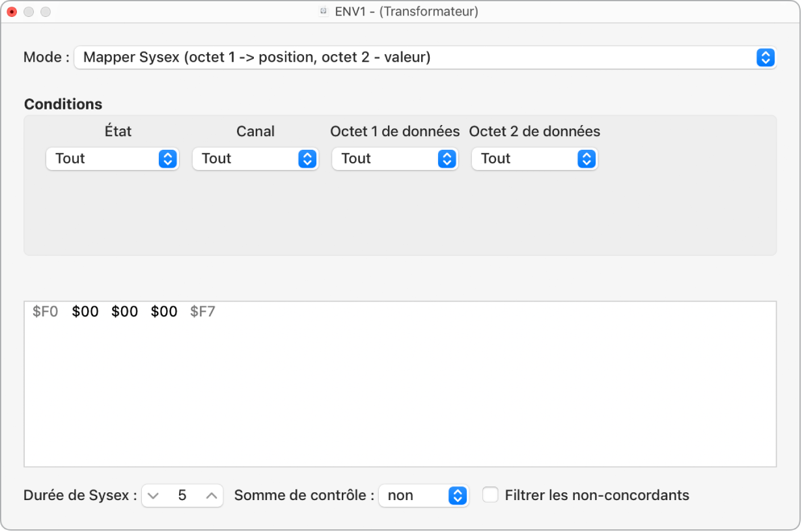Open the Canal condition dropdown
Image resolution: width=802 pixels, height=532 pixels.
(x=255, y=159)
